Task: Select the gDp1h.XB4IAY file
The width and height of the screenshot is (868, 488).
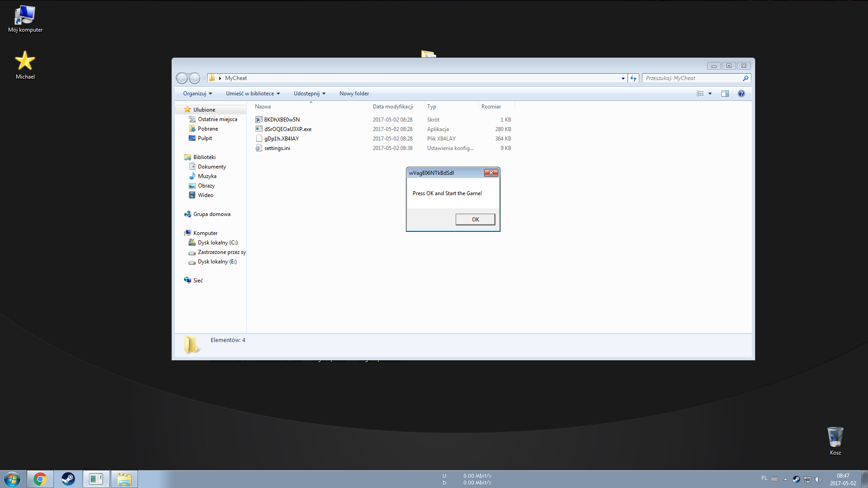Action: click(281, 139)
